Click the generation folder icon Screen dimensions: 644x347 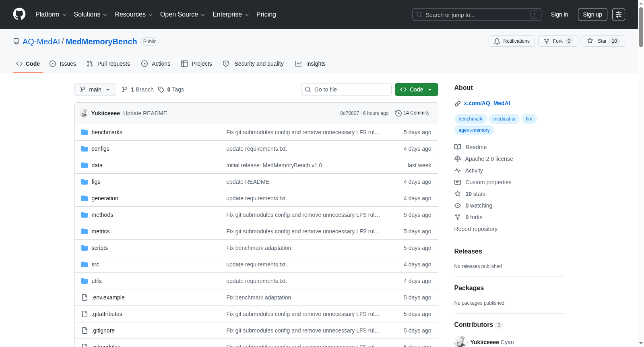85,198
